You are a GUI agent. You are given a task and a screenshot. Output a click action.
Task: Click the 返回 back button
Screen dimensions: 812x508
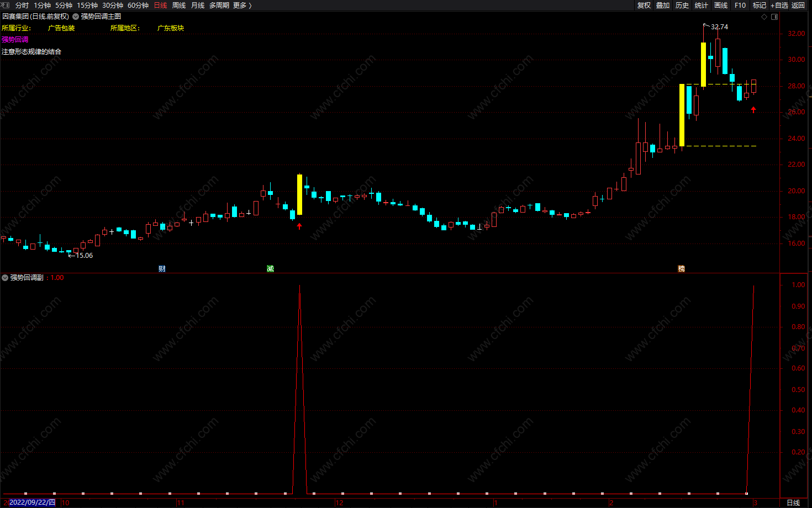(798, 5)
